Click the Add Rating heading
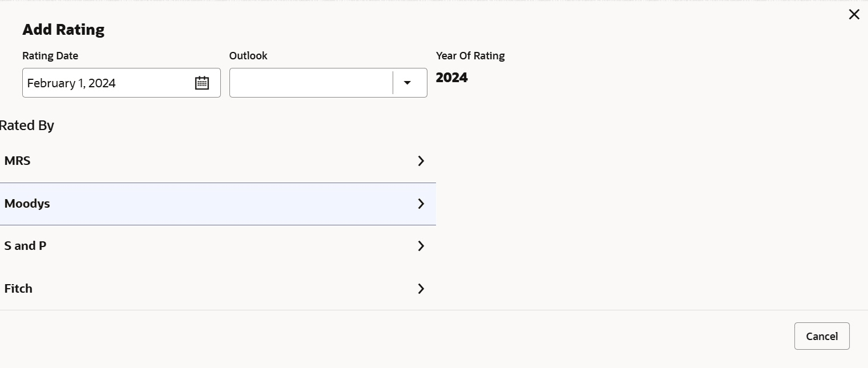This screenshot has width=868, height=368. click(x=63, y=30)
